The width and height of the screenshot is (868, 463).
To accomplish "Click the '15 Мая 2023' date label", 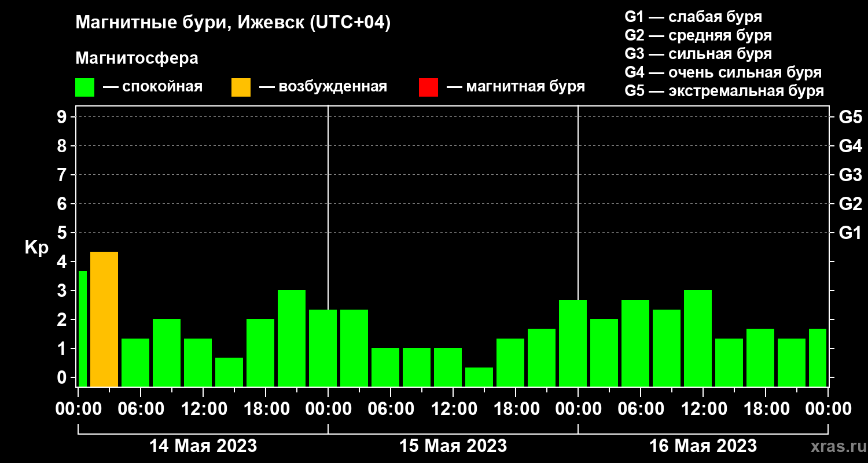I will pos(453,446).
